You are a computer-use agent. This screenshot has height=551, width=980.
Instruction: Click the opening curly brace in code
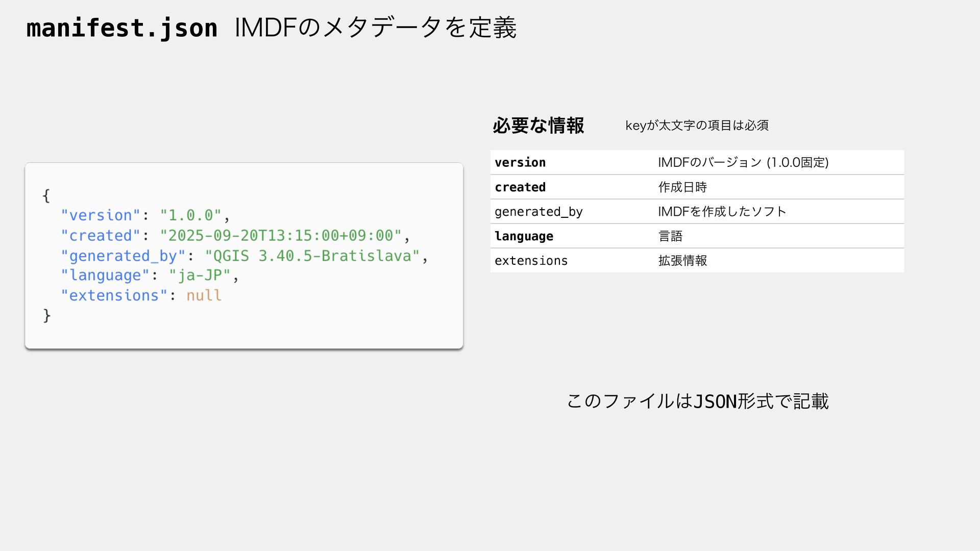[x=46, y=196]
